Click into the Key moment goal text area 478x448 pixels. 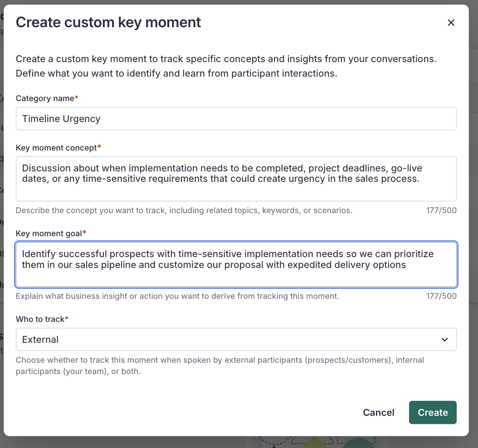(x=236, y=264)
